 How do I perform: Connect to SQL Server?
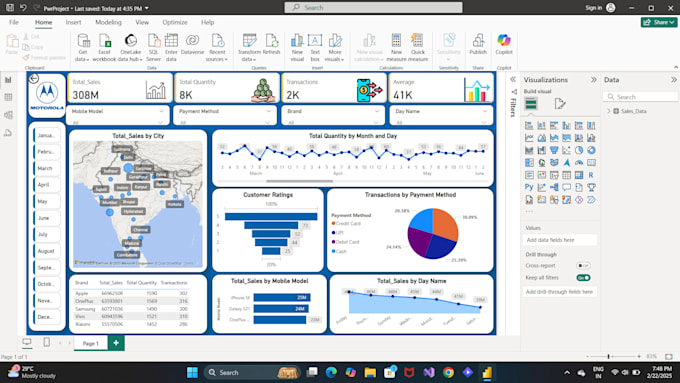click(154, 48)
